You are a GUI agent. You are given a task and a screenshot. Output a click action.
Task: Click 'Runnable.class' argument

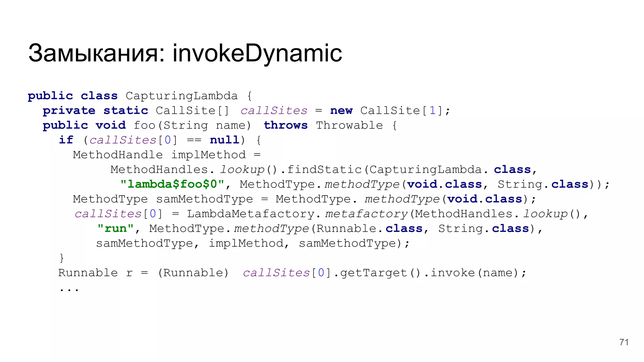[x=369, y=228]
